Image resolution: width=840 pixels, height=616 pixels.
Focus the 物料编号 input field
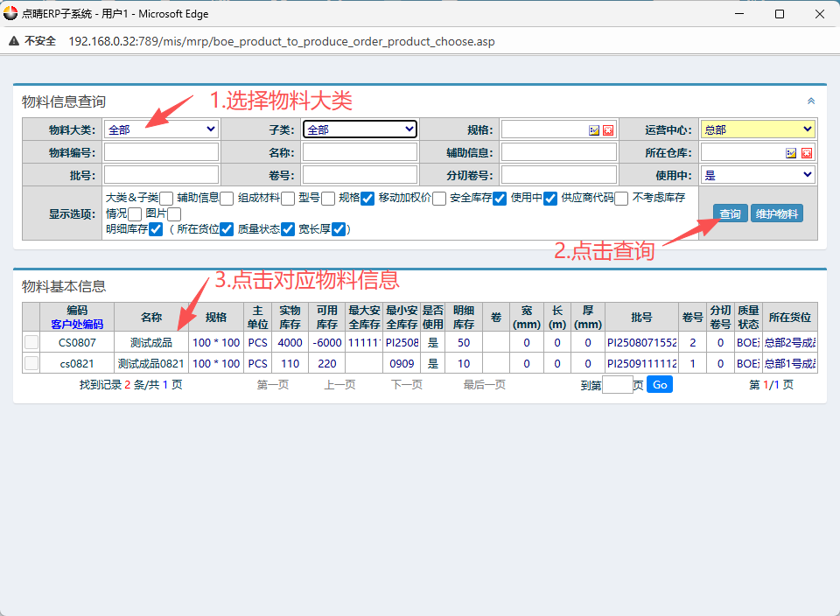coord(161,152)
